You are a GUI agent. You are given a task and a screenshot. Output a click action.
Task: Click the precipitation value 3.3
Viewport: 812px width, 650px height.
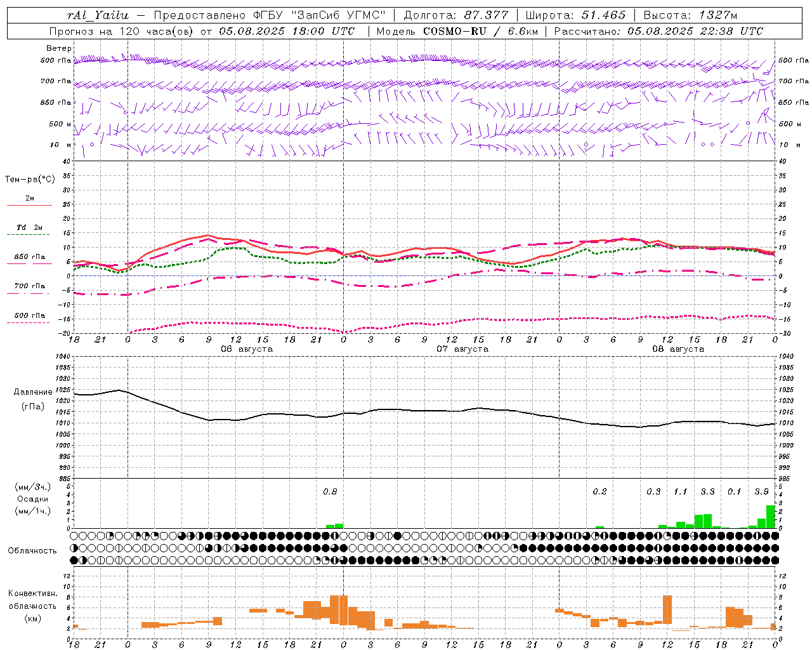pyautogui.click(x=707, y=491)
